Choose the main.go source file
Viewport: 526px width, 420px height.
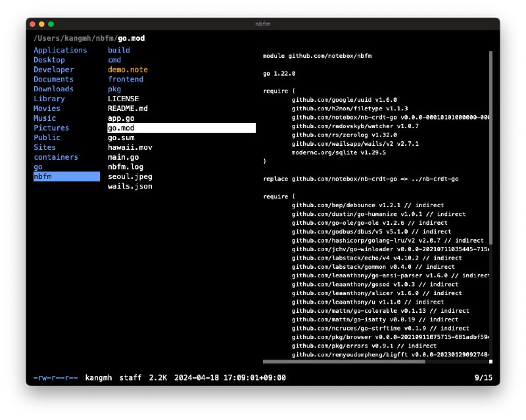(x=124, y=157)
